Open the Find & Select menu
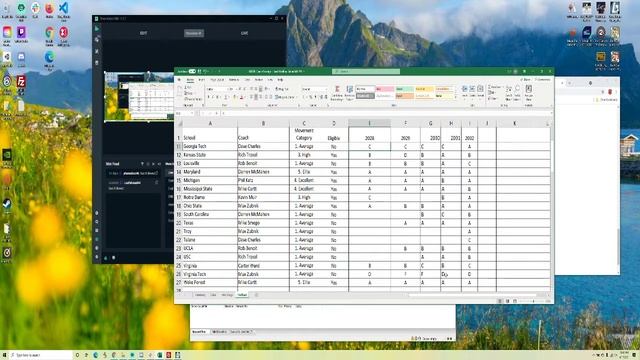The height and width of the screenshot is (360, 640). tap(517, 93)
